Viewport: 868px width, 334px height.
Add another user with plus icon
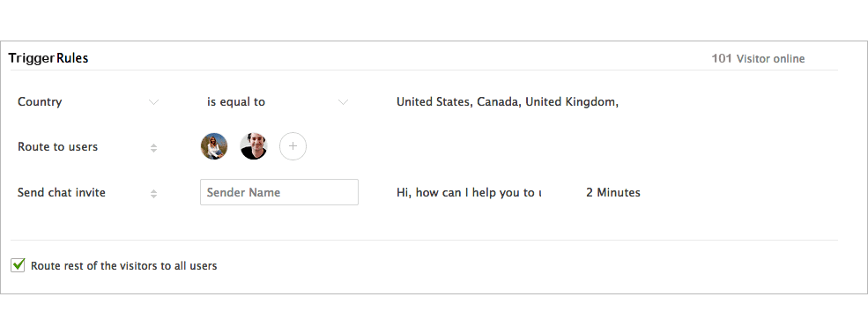click(293, 146)
